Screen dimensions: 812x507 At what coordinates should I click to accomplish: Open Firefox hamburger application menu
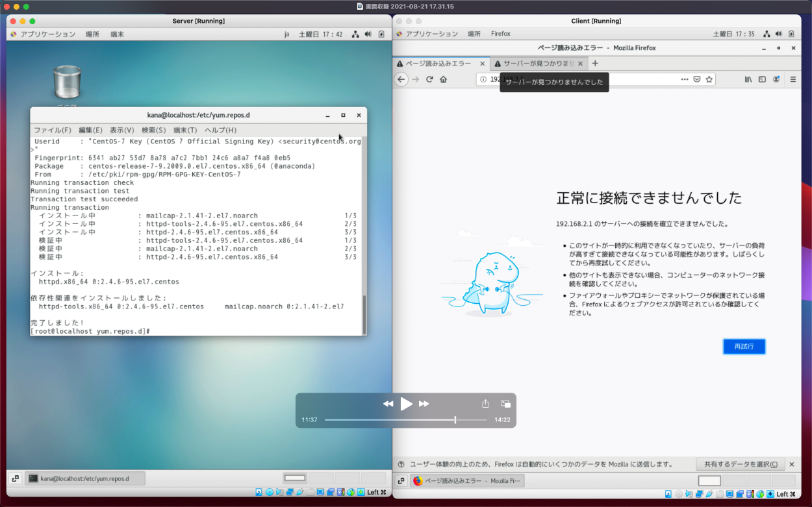click(x=793, y=79)
